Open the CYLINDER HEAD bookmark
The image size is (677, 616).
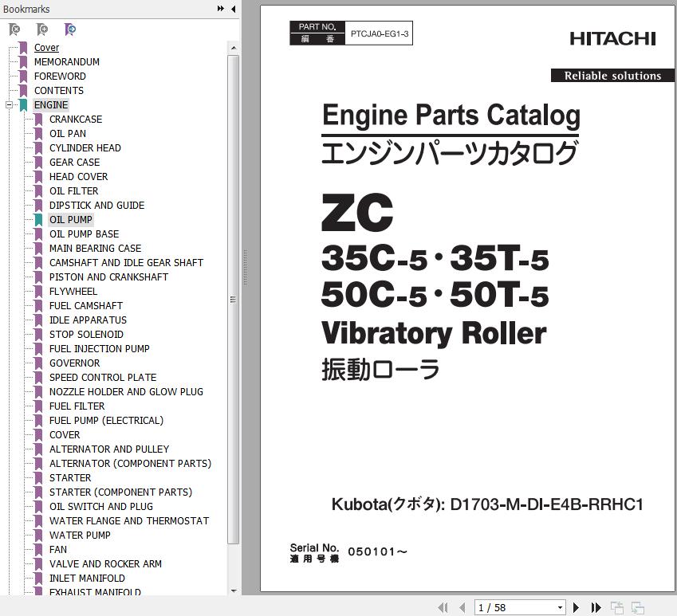[x=85, y=148]
